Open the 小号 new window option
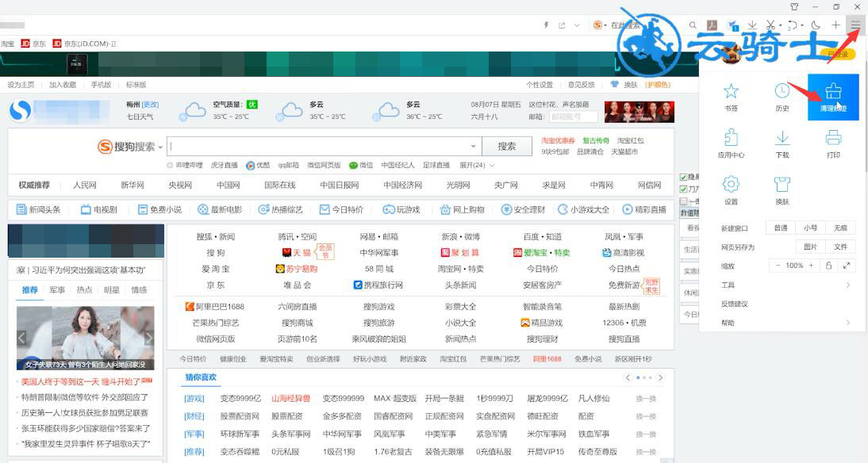This screenshot has width=868, height=463. (x=810, y=228)
